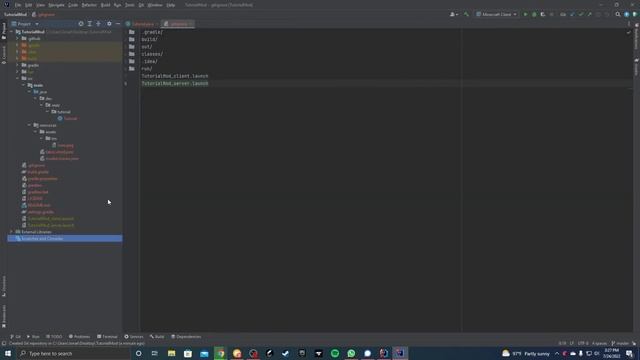Hide the Project panel with minus icon
The width and height of the screenshot is (640, 360).
tap(118, 24)
